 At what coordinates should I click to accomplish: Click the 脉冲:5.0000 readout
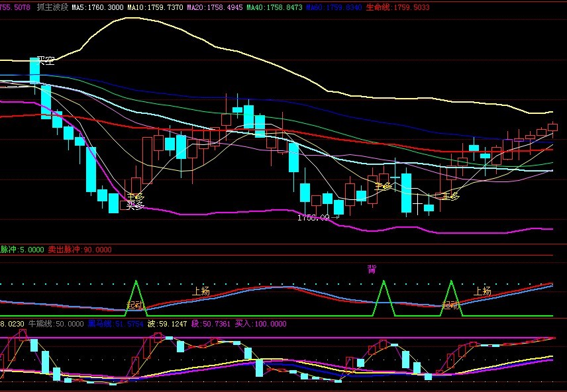pos(22,250)
